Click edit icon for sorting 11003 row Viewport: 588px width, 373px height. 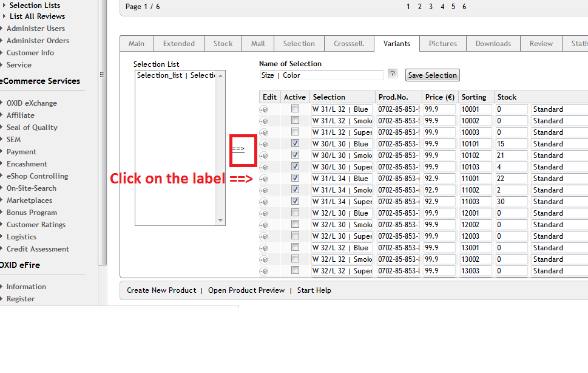click(x=264, y=202)
